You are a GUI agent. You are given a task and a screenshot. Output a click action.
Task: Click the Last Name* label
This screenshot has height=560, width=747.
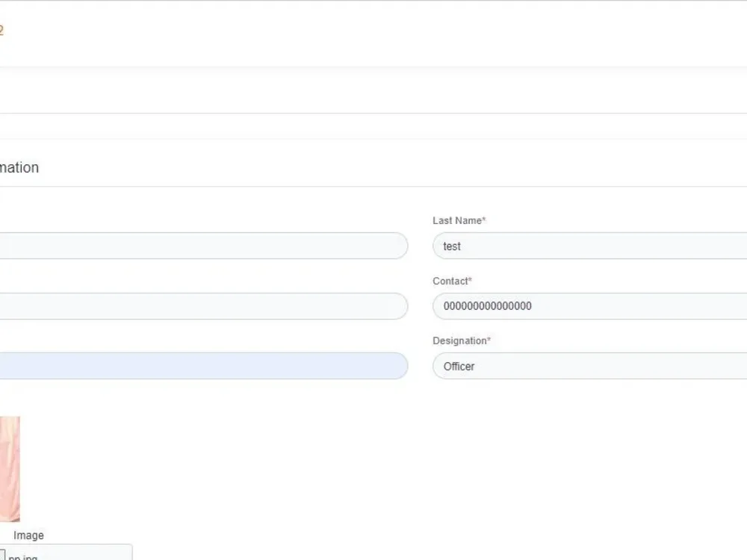[459, 220]
